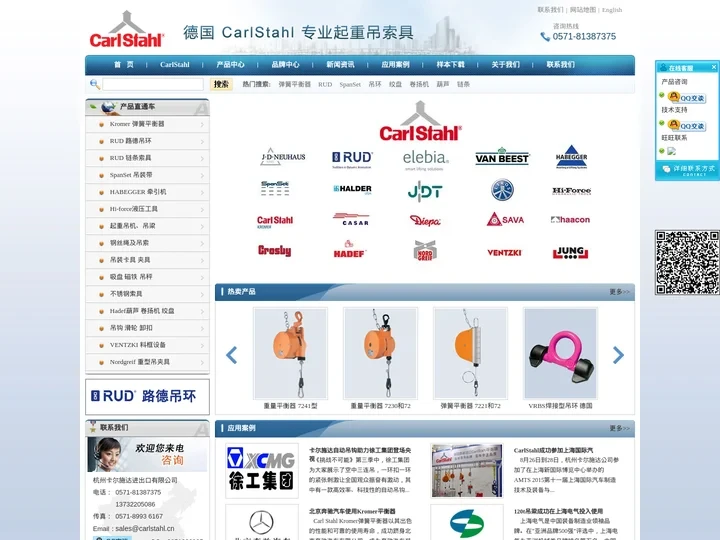This screenshot has height=540, width=720.
Task: Open the 产品中心 navigation menu item
Action: pos(230,65)
